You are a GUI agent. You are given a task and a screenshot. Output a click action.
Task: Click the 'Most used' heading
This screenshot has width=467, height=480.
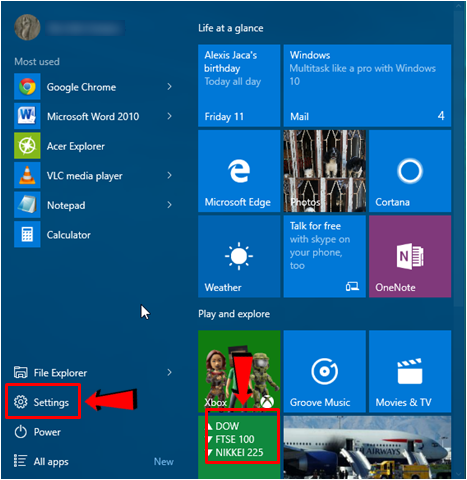point(37,62)
